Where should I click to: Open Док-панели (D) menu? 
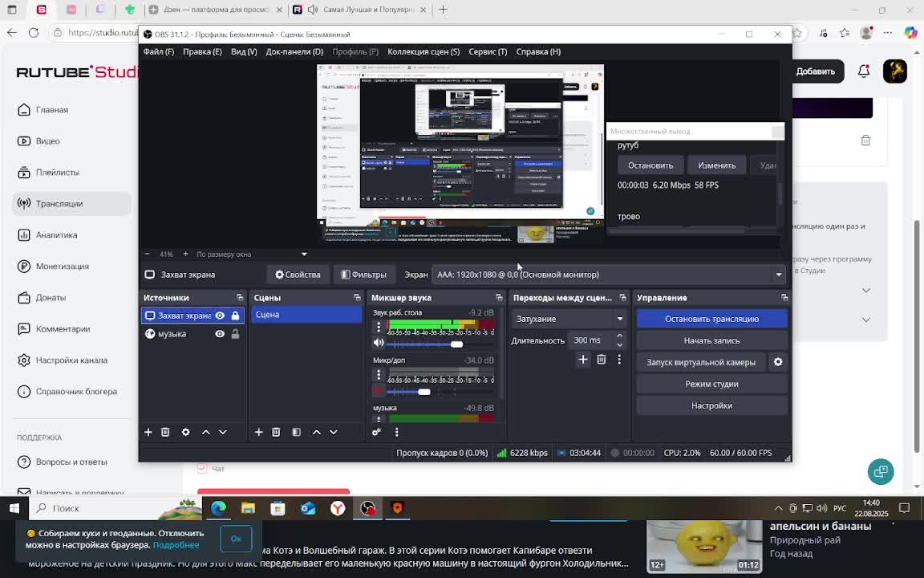click(x=294, y=52)
